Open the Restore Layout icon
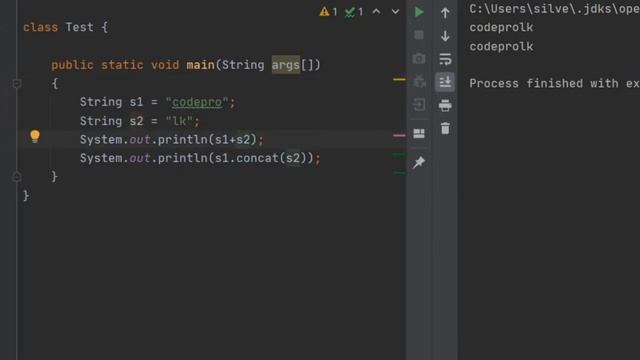 click(419, 133)
